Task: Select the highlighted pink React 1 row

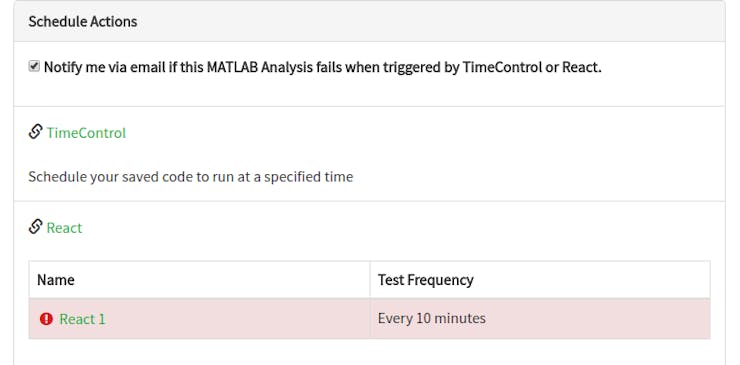Action: (x=370, y=318)
